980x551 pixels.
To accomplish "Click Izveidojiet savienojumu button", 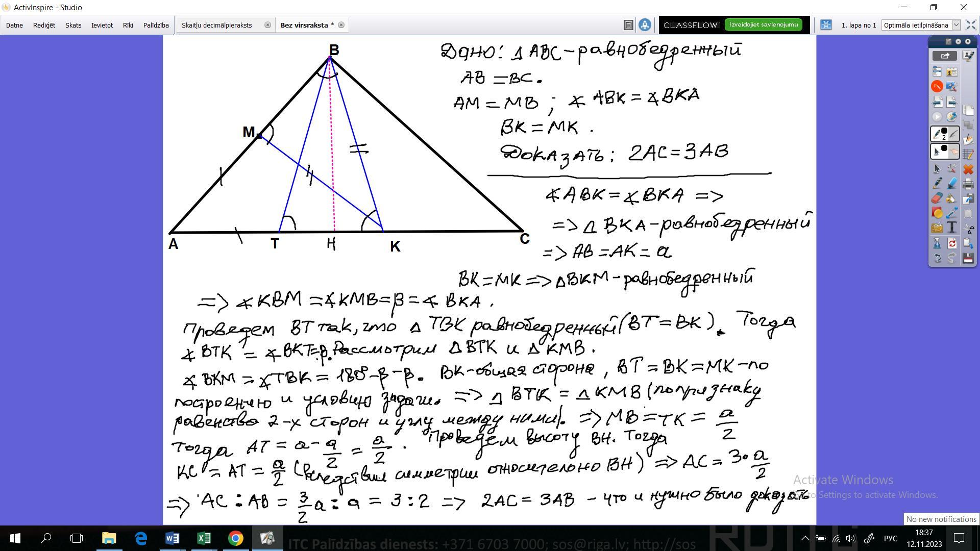I will [x=764, y=24].
